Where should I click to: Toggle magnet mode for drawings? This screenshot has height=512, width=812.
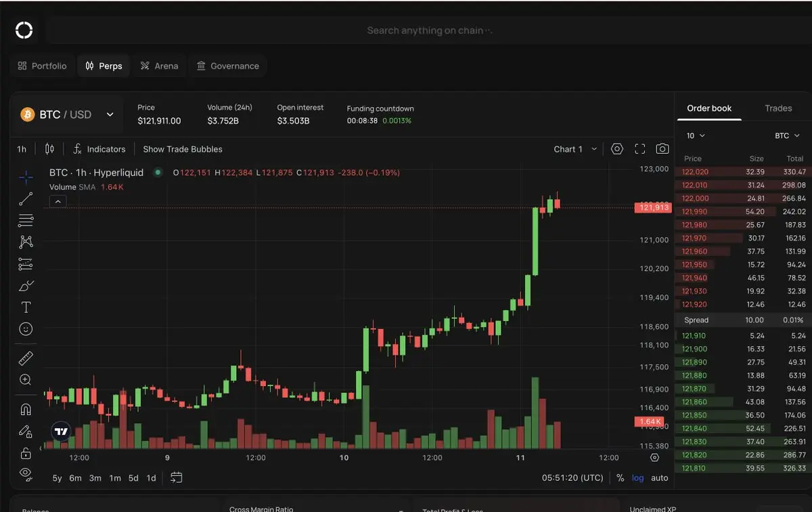click(26, 409)
